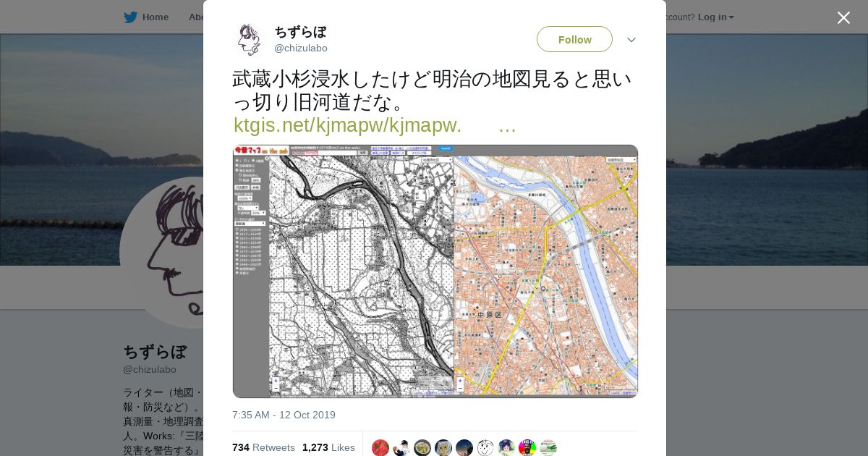Open the chizulabo sketch avatar in tweet
Viewport: 868px width, 456px height.
click(x=248, y=39)
